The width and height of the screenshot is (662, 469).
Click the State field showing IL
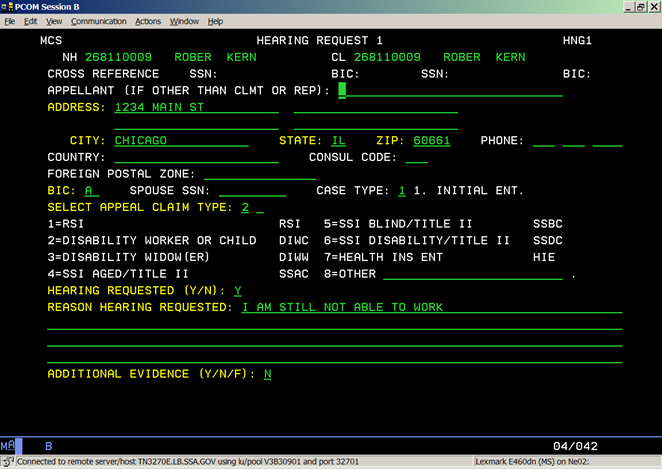coord(337,141)
